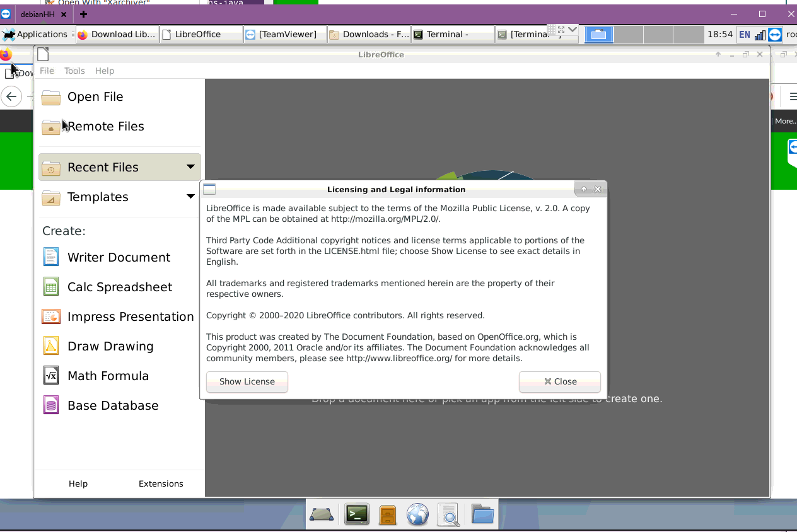Click the Impress Presentation icon
The image size is (797, 532).
(51, 316)
